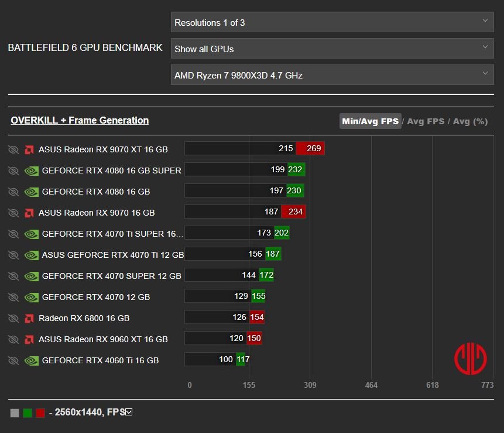Open the Resolutions 1 of 3 dropdown
This screenshot has width=504, height=433.
tap(332, 22)
